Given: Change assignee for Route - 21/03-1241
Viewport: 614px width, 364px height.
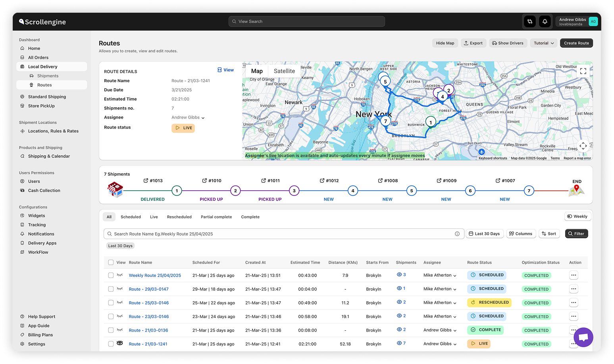Looking at the screenshot, I should click(440, 344).
